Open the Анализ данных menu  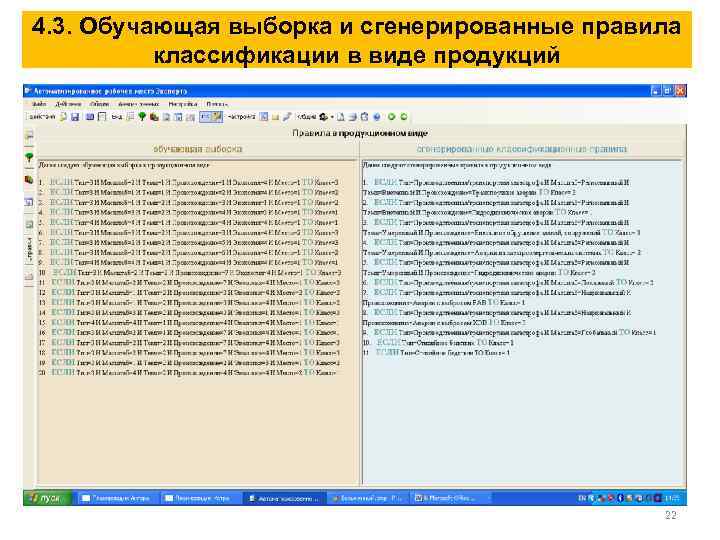138,104
